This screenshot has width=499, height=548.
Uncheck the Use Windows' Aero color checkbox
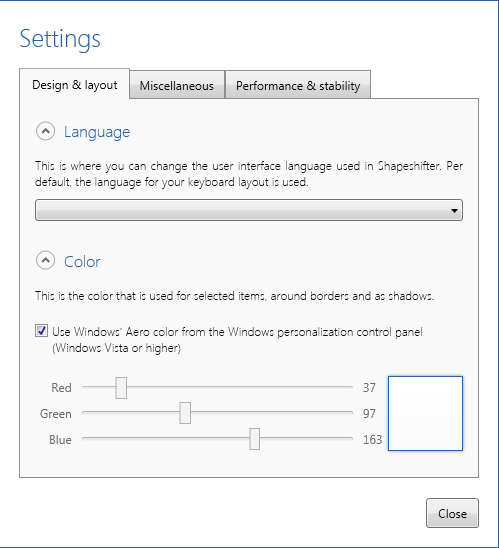point(41,331)
